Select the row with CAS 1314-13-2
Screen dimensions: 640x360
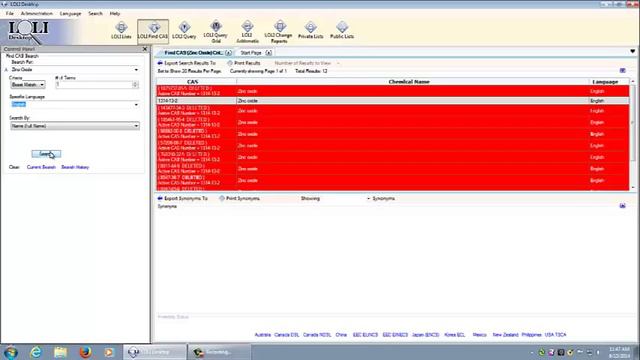point(393,100)
